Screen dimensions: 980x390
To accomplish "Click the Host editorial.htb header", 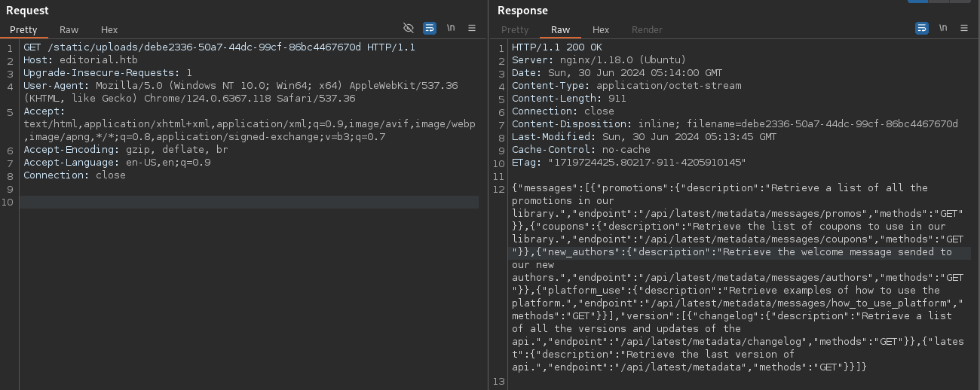I will point(72,60).
